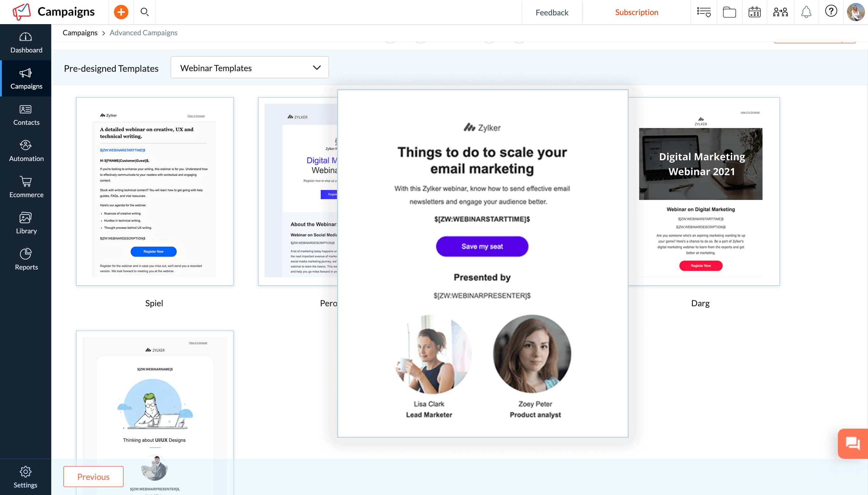Select the Spiel template thumbnail
Image resolution: width=868 pixels, height=495 pixels.
pyautogui.click(x=155, y=191)
